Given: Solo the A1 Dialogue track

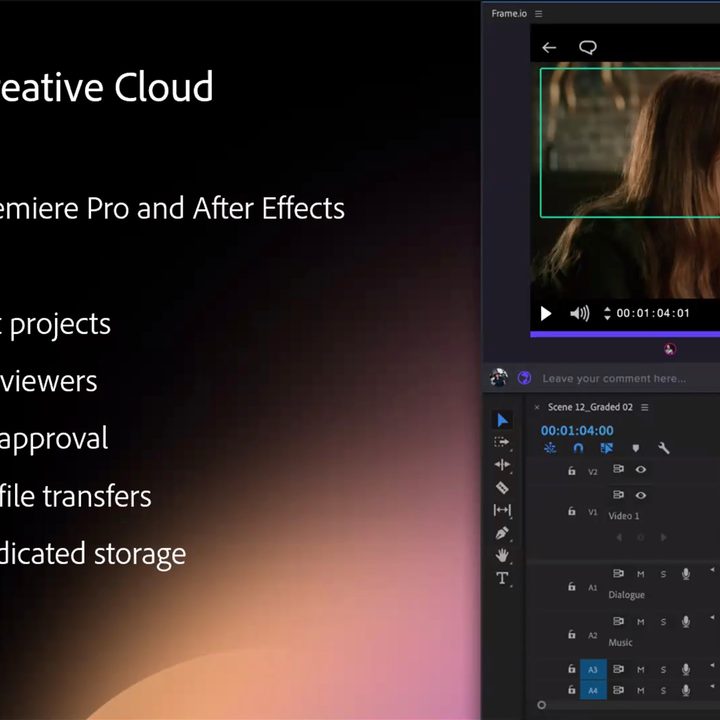Looking at the screenshot, I should tap(663, 574).
